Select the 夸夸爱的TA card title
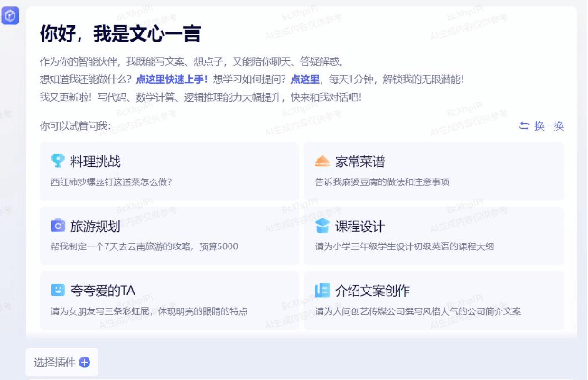The image size is (588, 380). [103, 291]
